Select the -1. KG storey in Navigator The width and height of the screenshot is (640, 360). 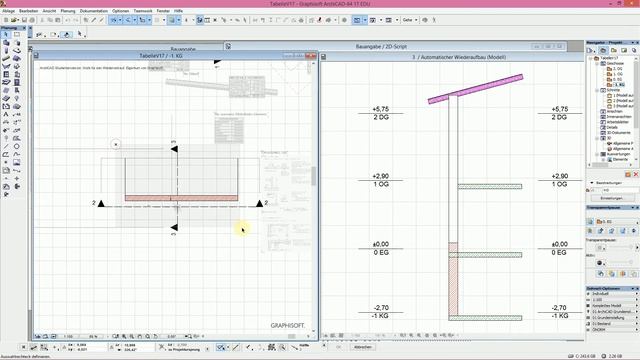click(x=616, y=85)
